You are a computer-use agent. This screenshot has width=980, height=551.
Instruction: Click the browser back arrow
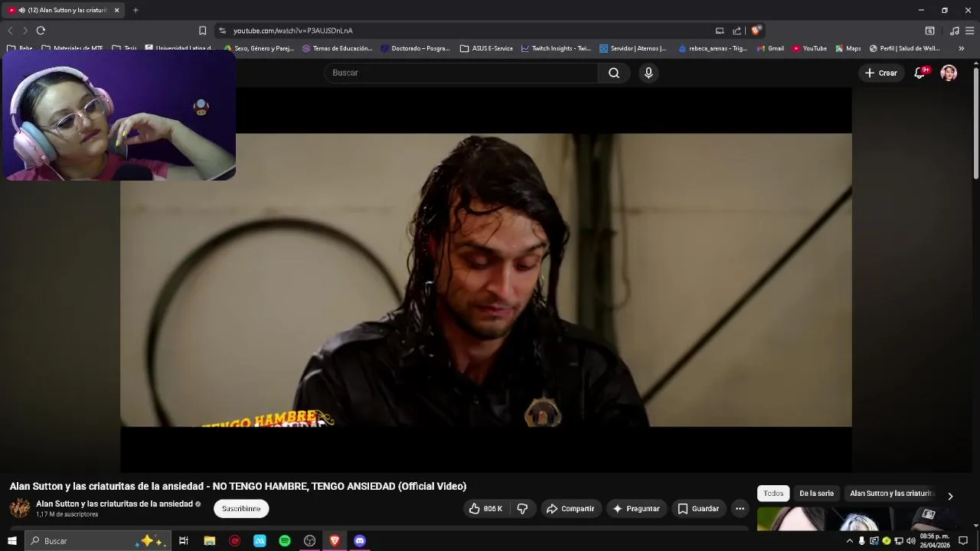coord(10,31)
